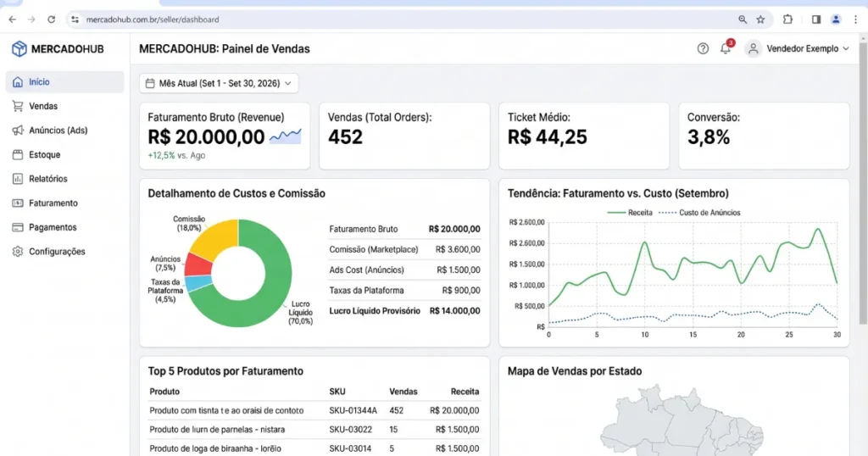
Task: Click the Anúncios megaphone icon
Action: click(x=18, y=131)
